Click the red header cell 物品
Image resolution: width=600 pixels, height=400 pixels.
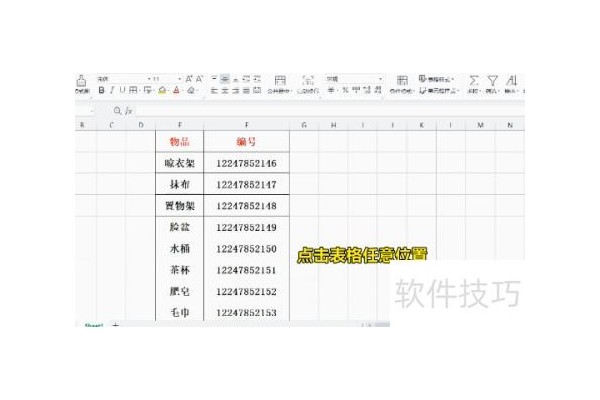[180, 142]
